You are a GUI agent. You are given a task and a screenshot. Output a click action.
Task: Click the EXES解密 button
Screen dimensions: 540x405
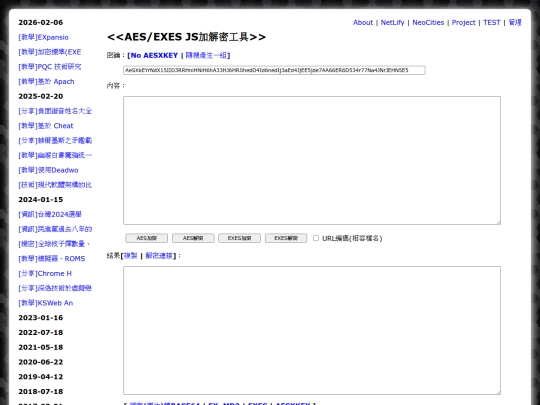click(286, 238)
